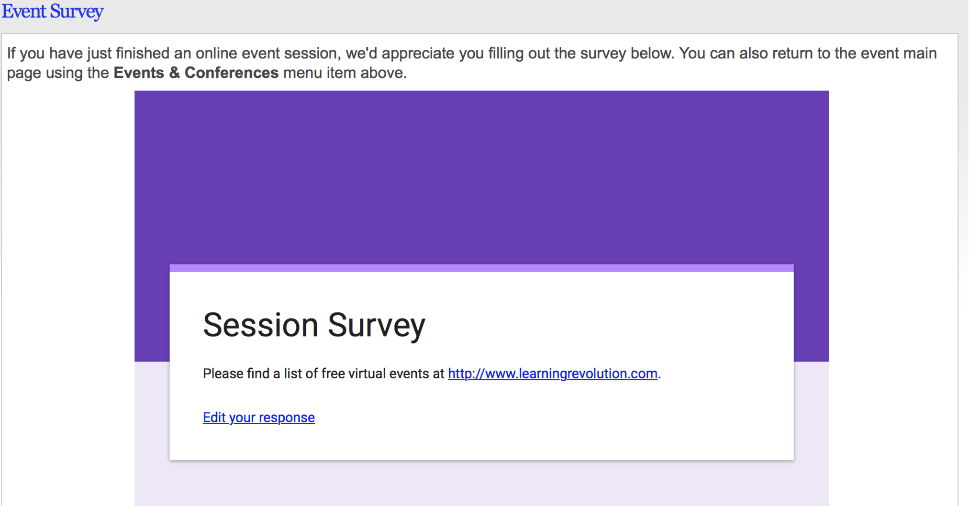The width and height of the screenshot is (980, 506).
Task: Open the learningrevolution.com hyperlink
Action: [x=552, y=374]
